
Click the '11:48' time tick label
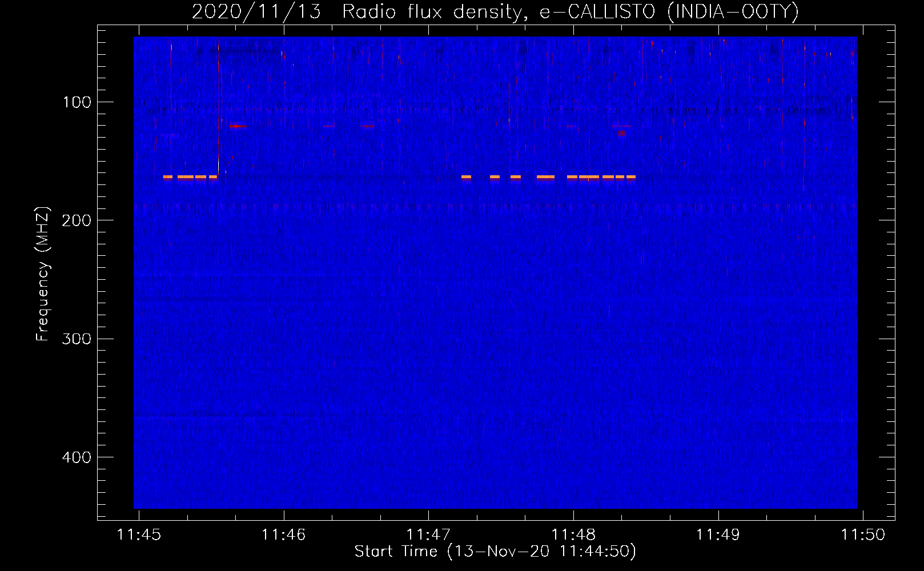click(573, 534)
